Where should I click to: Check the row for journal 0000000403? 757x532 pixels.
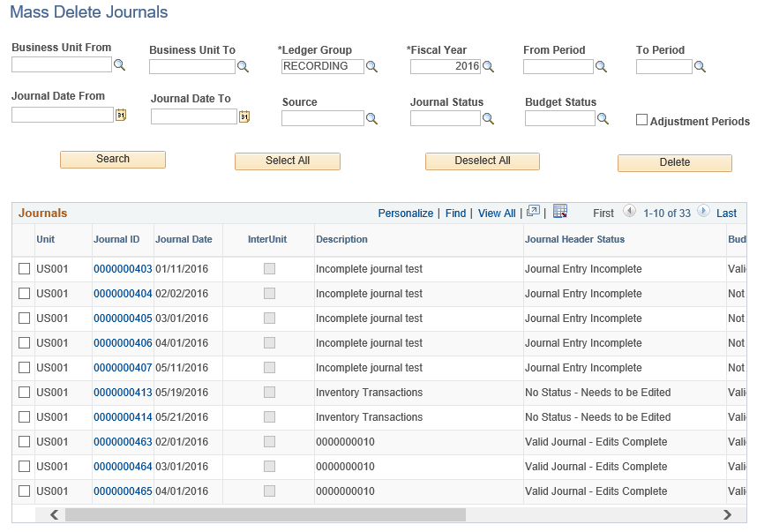point(24,268)
